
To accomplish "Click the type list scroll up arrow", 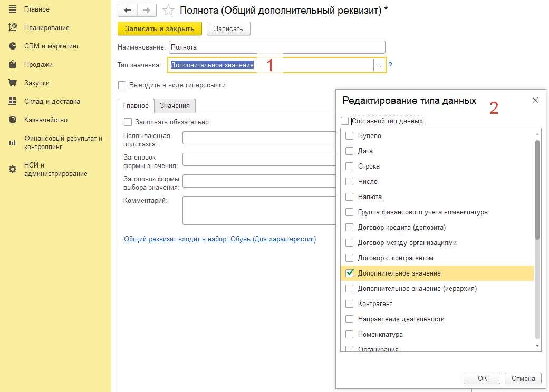I will (x=537, y=134).
